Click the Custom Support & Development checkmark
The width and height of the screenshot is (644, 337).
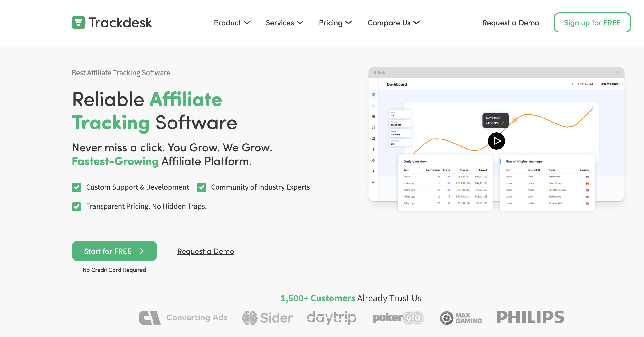(x=76, y=187)
